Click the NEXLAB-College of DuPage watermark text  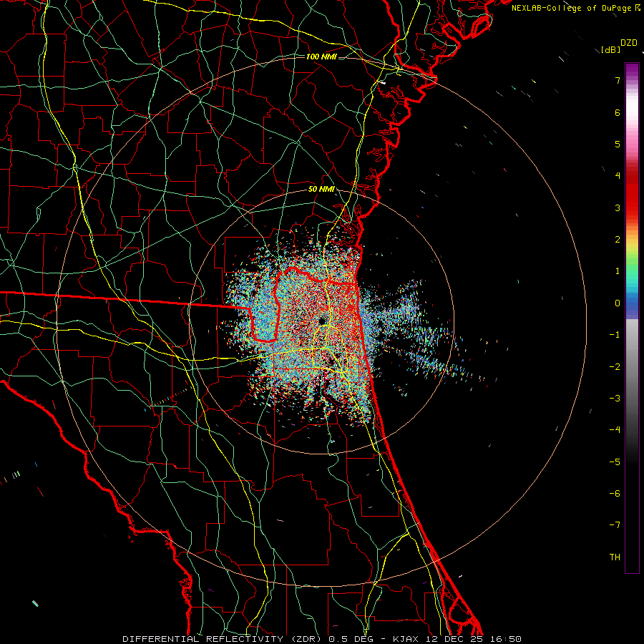pyautogui.click(x=575, y=8)
